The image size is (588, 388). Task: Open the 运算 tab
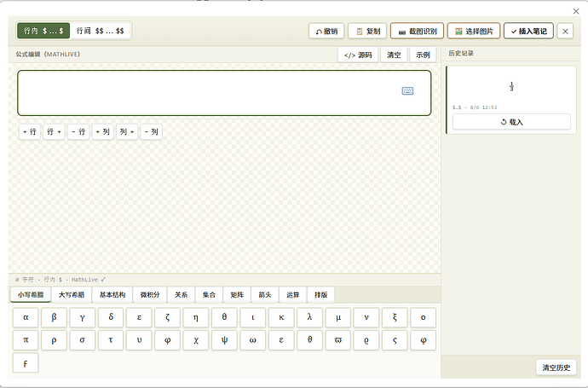tap(293, 295)
